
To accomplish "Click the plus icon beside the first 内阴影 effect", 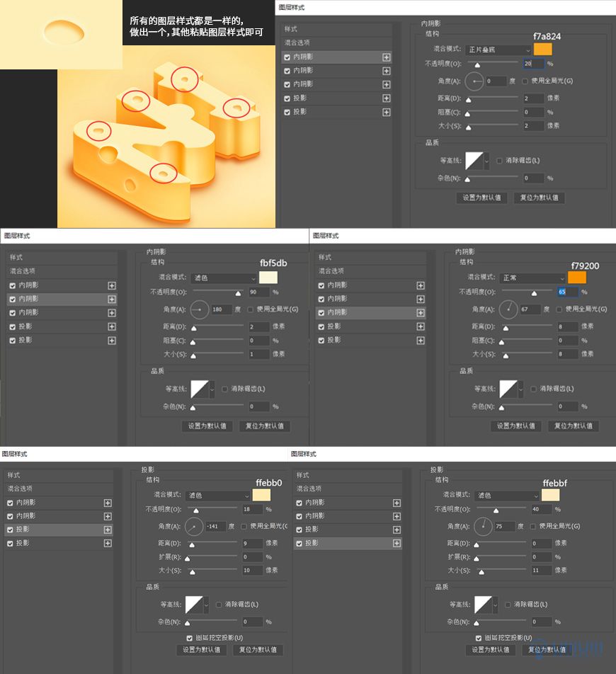I will tap(388, 57).
